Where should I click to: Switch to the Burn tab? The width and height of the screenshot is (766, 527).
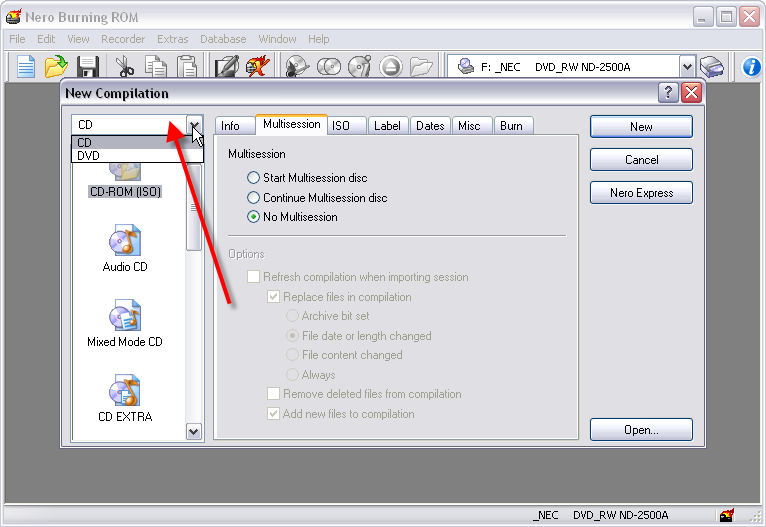point(514,126)
